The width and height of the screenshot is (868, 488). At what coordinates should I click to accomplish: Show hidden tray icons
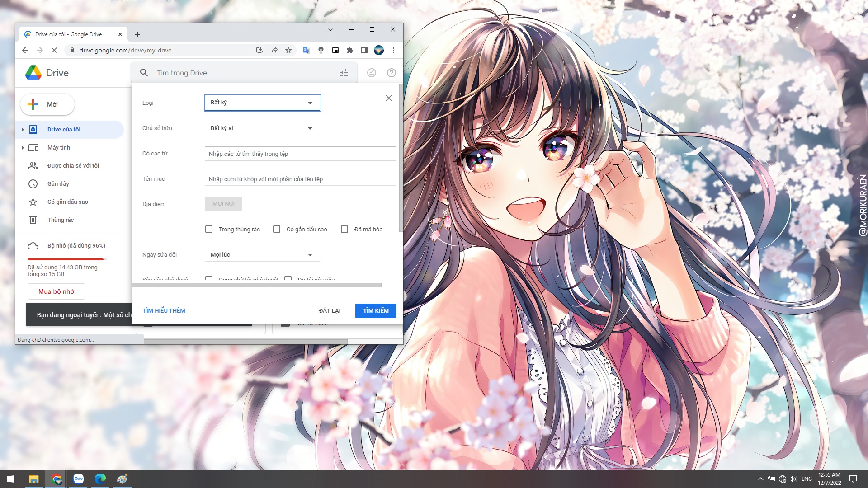point(760,479)
